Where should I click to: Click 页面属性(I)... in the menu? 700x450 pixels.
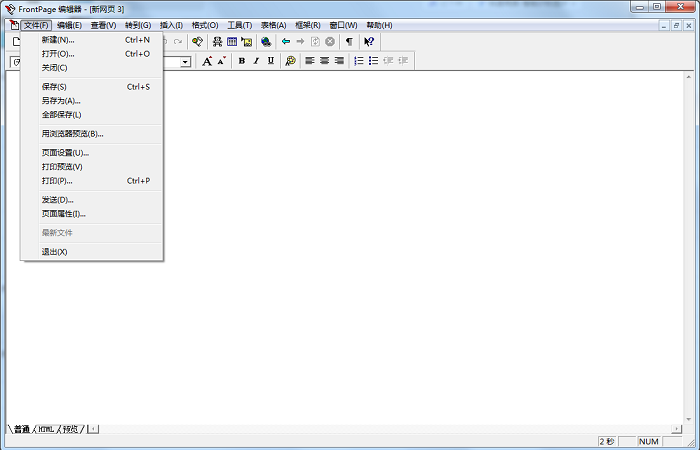coord(64,213)
